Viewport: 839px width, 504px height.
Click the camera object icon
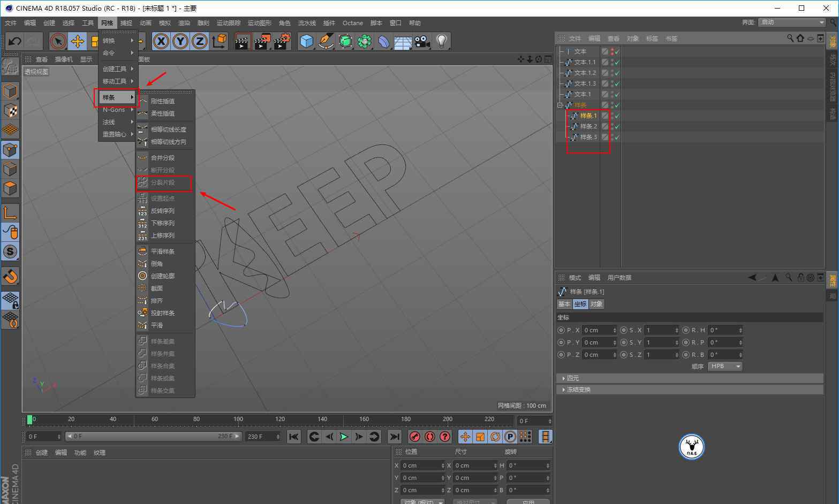[422, 41]
